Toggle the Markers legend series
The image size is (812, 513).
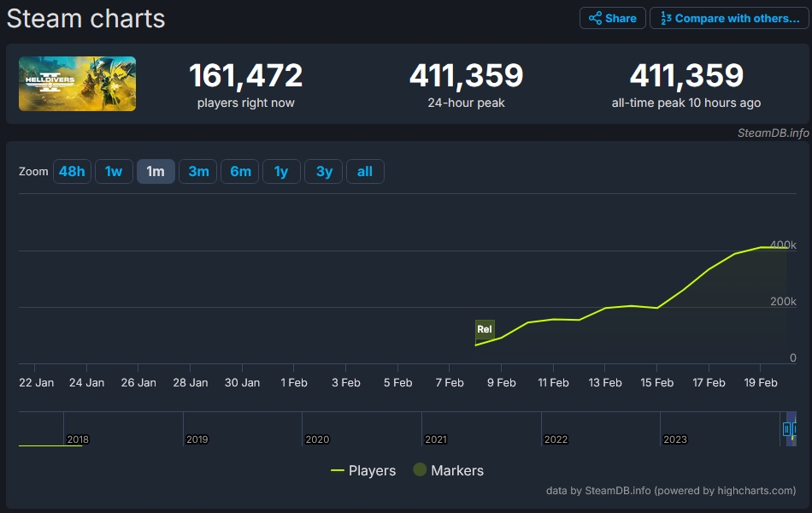449,470
